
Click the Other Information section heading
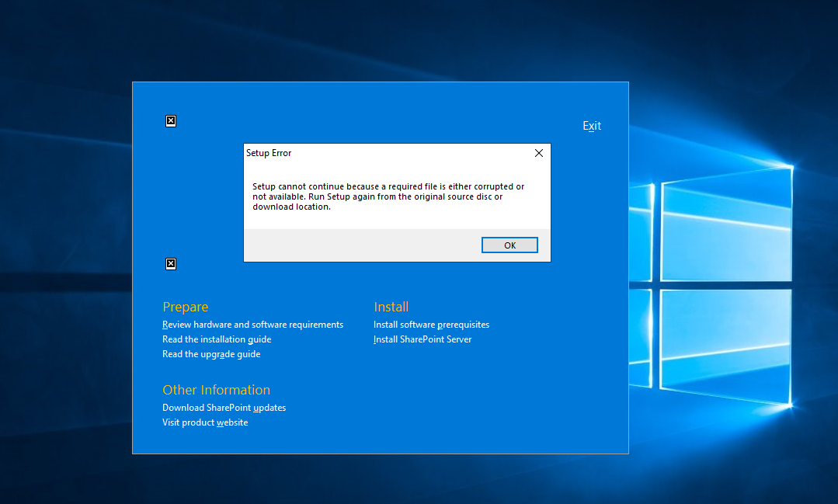point(216,389)
